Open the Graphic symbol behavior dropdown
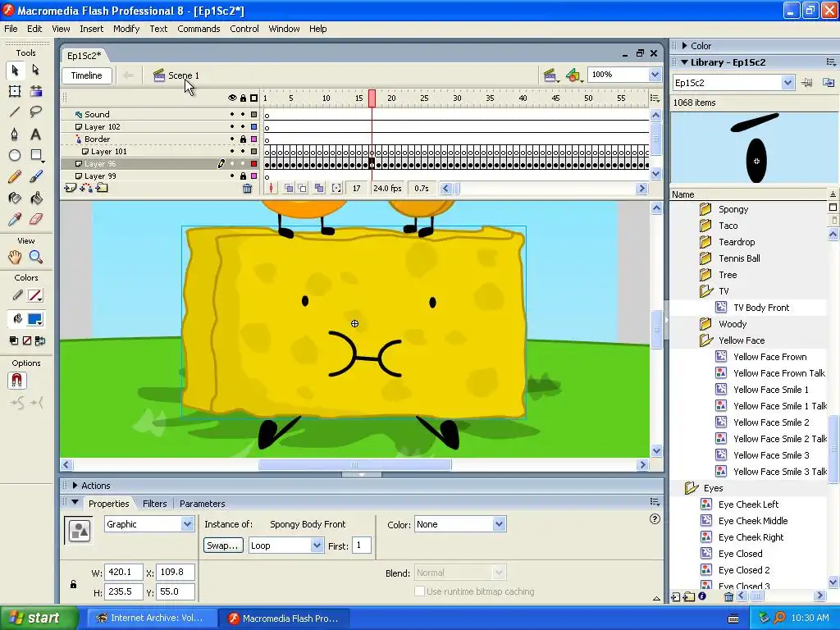 (187, 524)
